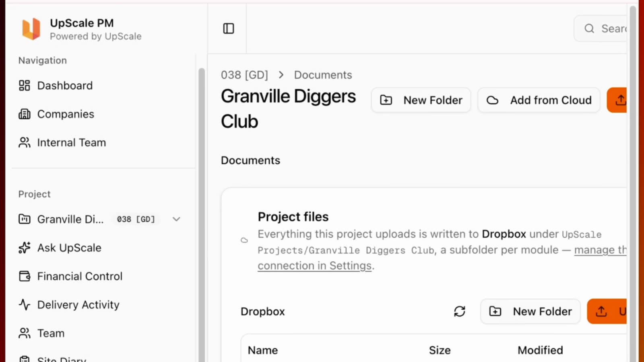Open the connection in Settings link
The height and width of the screenshot is (362, 644).
tap(315, 266)
